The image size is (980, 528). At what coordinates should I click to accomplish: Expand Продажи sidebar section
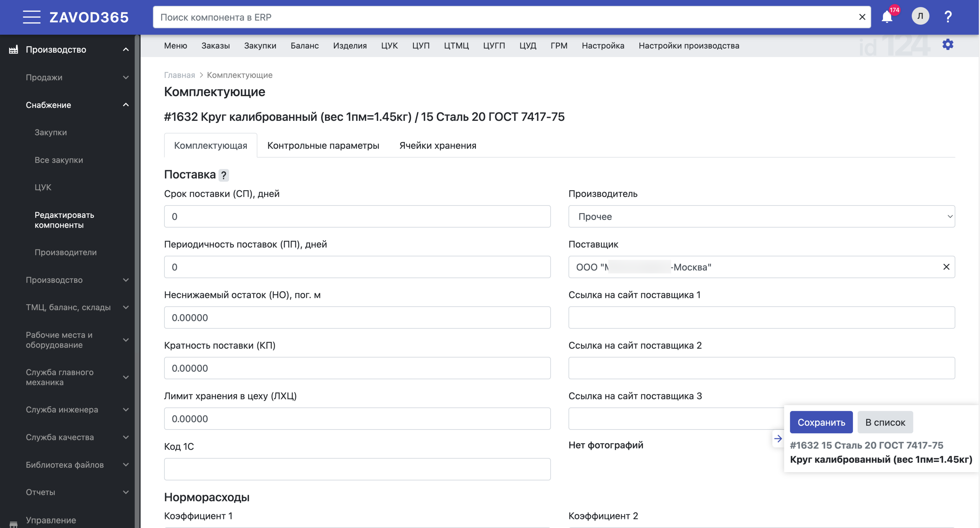[x=76, y=77]
